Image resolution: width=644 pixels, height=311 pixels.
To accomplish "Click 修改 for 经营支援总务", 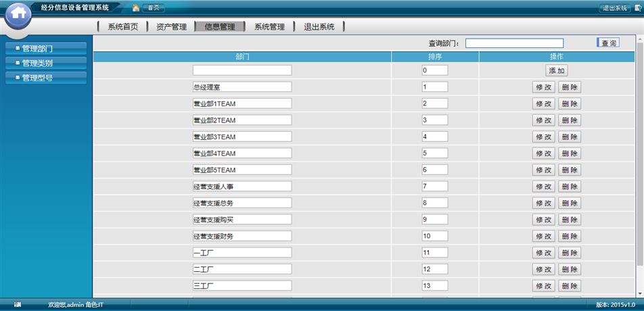I will [544, 203].
